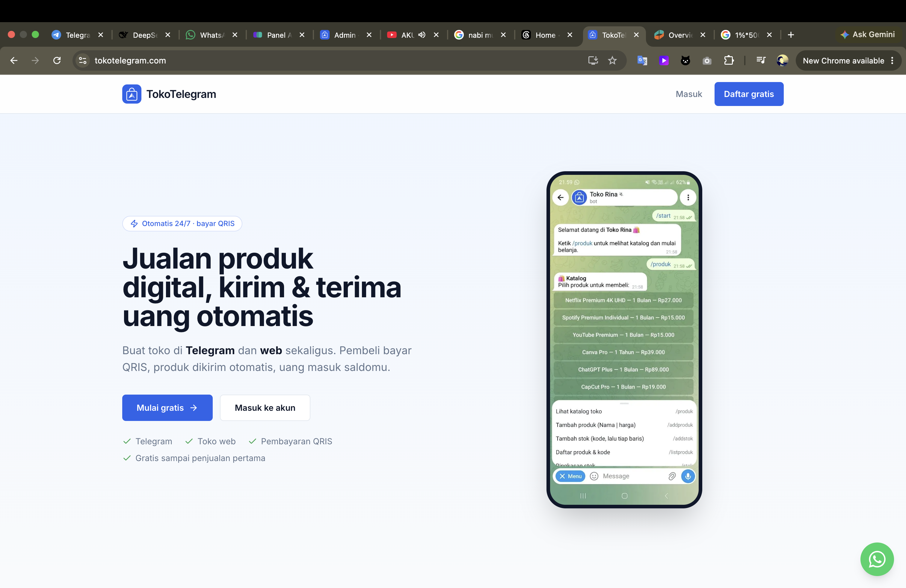Open the Google Translate extension icon
Image resolution: width=906 pixels, height=588 pixels.
coord(642,60)
